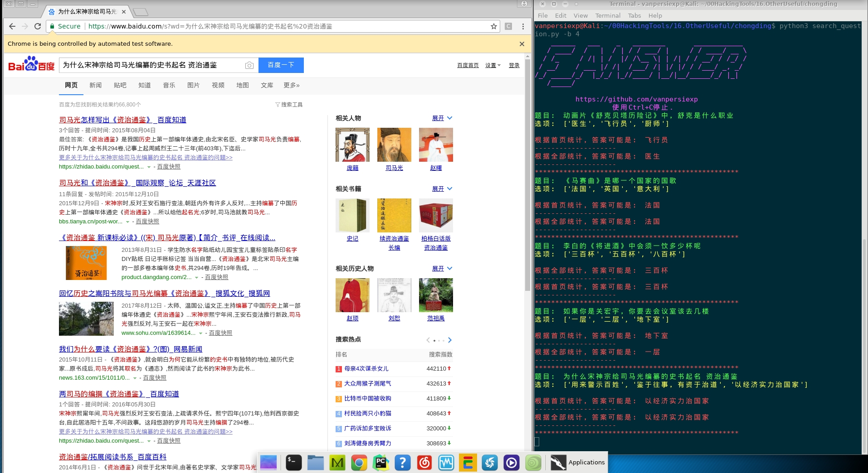This screenshot has width=868, height=473.
Task: Launch green M app in dock
Action: [337, 463]
